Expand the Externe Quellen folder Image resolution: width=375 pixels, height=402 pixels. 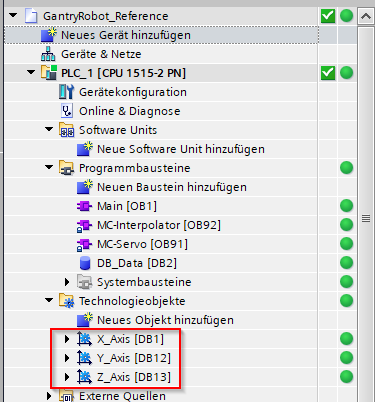[x=49, y=396]
